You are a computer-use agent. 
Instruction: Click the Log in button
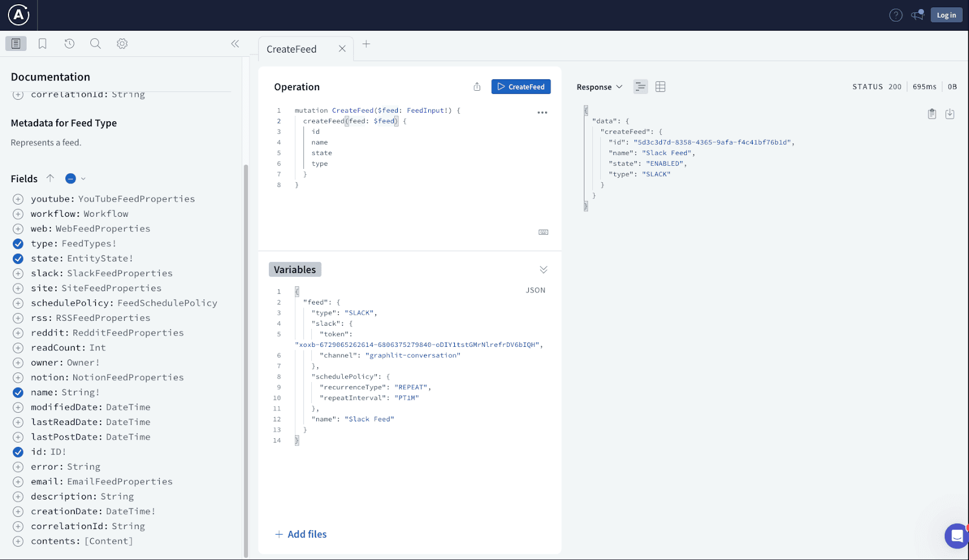pyautogui.click(x=946, y=15)
